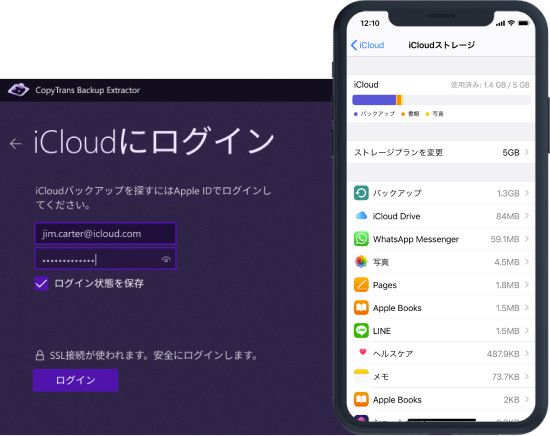Image resolution: width=550 pixels, height=436 pixels.
Task: Select the WhatsApp Messenger row label
Action: pos(416,239)
